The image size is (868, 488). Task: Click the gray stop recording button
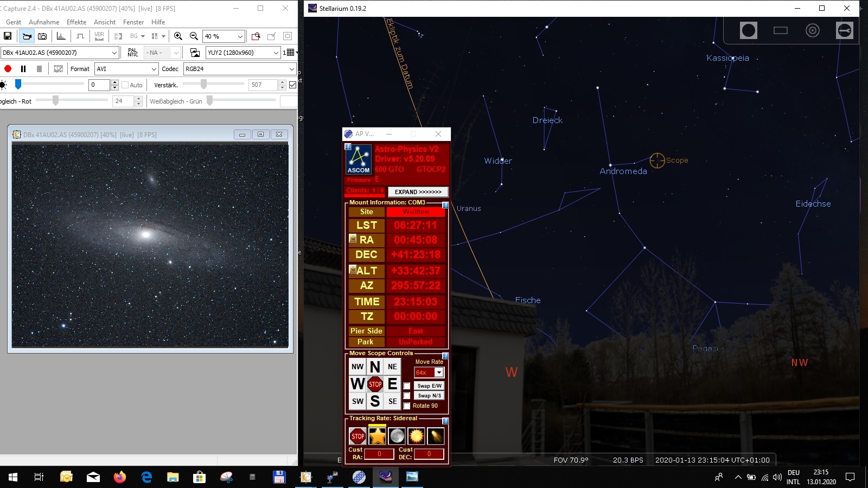pyautogui.click(x=39, y=69)
